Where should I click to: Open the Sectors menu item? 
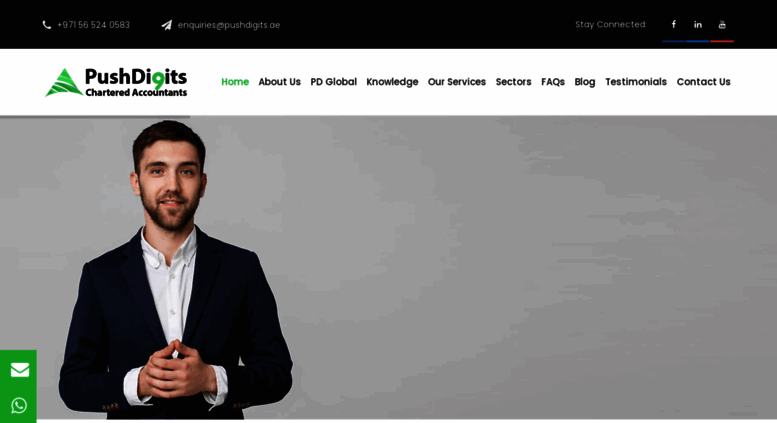pyautogui.click(x=513, y=82)
